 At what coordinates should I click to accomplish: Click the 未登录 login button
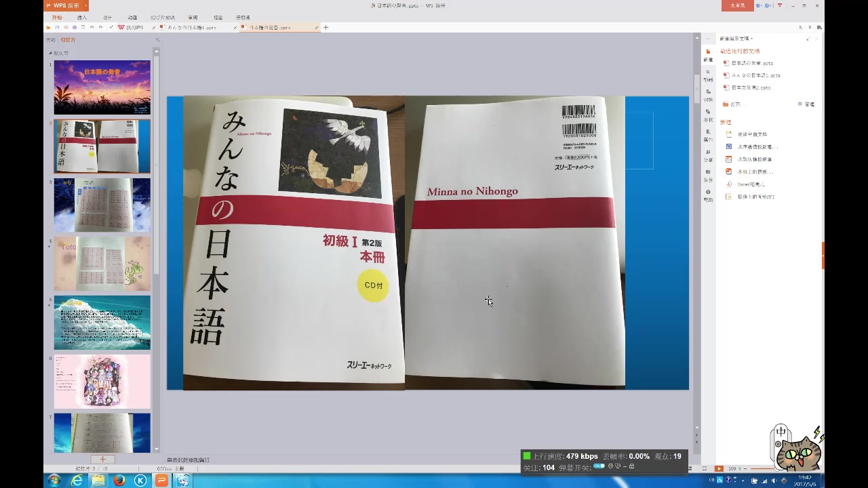coord(737,5)
